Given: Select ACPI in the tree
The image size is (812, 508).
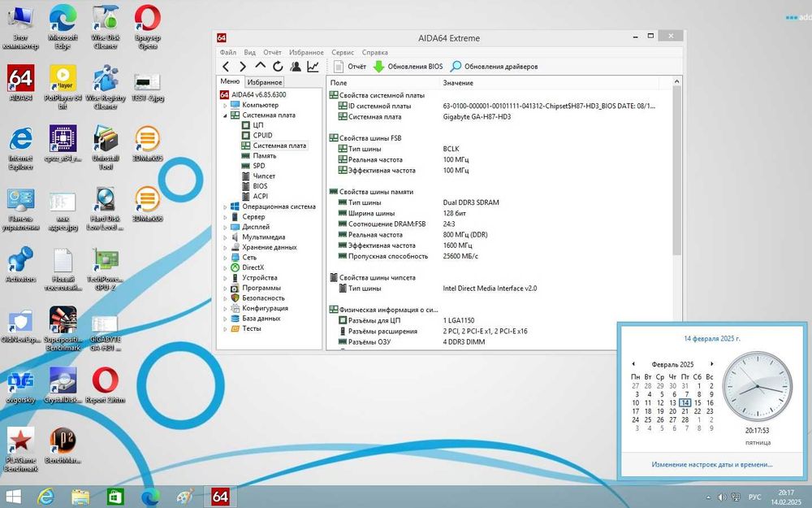Looking at the screenshot, I should 260,197.
